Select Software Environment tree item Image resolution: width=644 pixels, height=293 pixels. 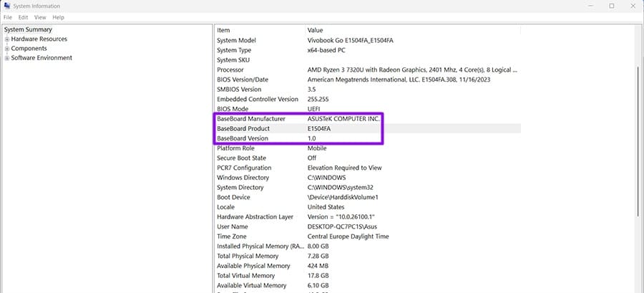click(42, 58)
